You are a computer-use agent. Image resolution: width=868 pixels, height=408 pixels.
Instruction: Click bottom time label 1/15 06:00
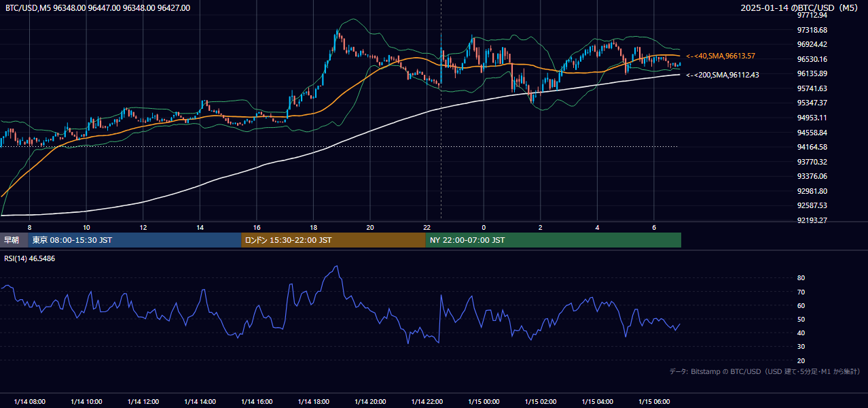(x=654, y=401)
